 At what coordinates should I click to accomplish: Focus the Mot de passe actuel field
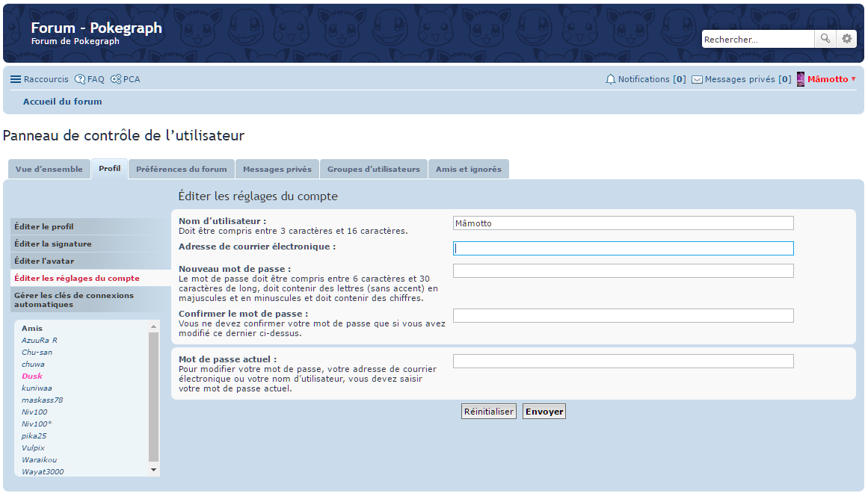623,362
